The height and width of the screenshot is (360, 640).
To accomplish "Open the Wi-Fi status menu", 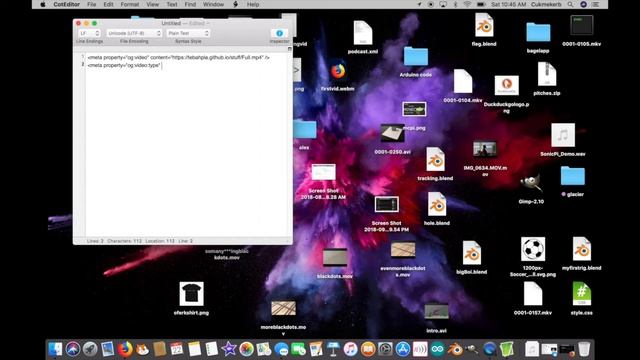I will (x=467, y=4).
